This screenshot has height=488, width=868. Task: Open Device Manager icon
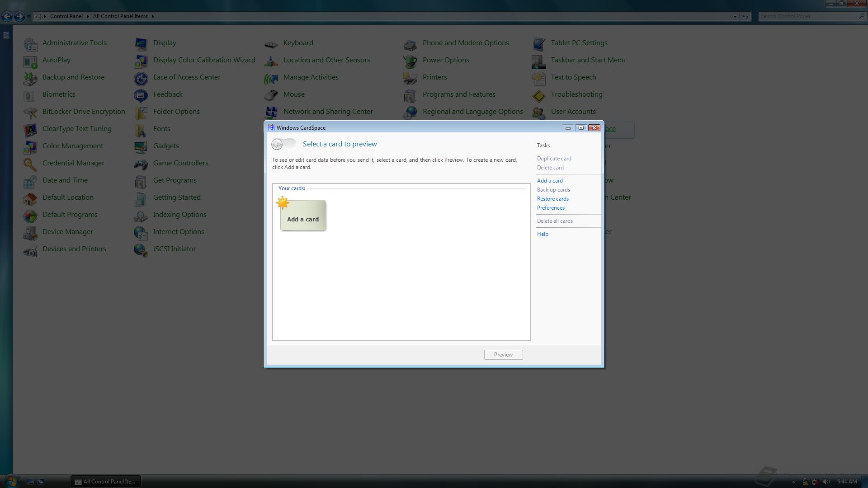(30, 233)
